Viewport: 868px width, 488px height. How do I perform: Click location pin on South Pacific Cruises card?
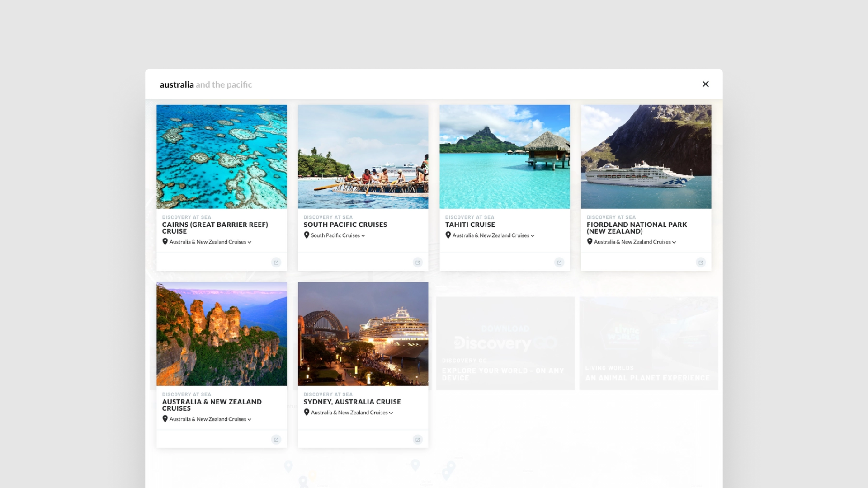pos(307,235)
